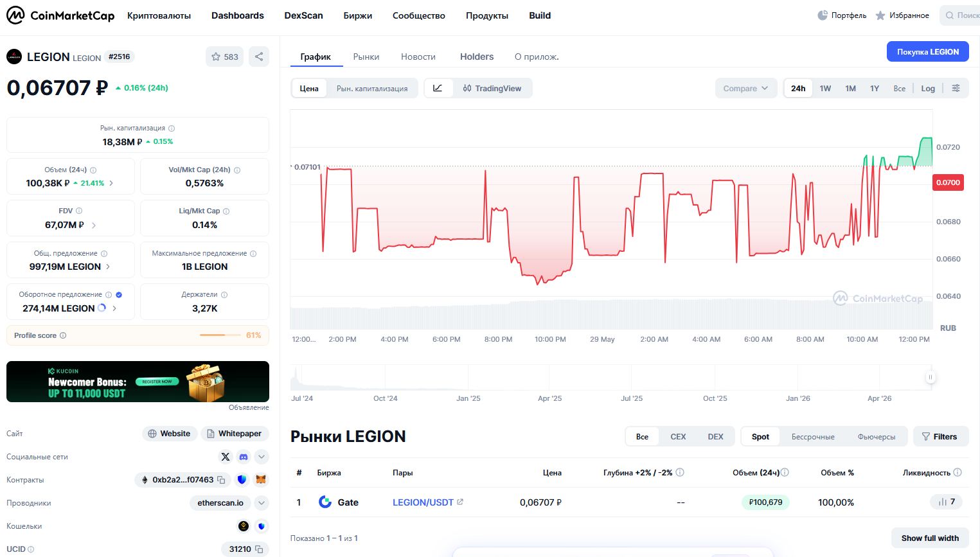Image resolution: width=980 pixels, height=557 pixels.
Task: Expand 24h volume details arrow
Action: tap(111, 183)
